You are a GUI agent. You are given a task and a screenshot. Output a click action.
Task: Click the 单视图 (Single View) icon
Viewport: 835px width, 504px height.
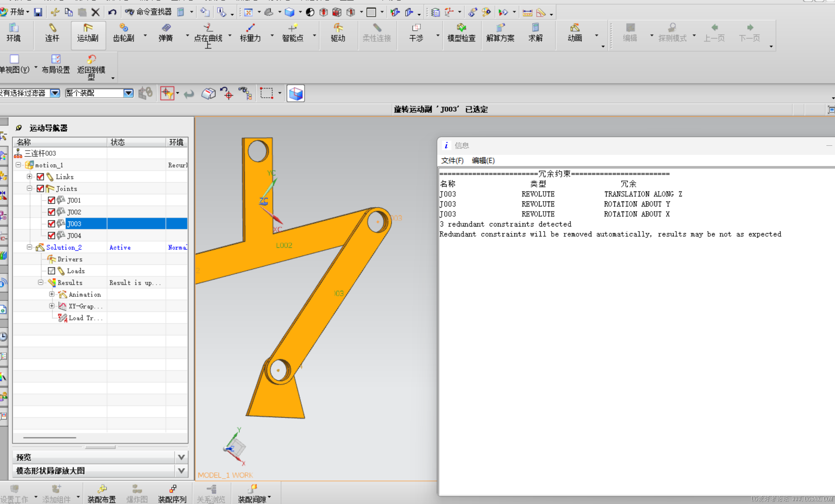(14, 64)
